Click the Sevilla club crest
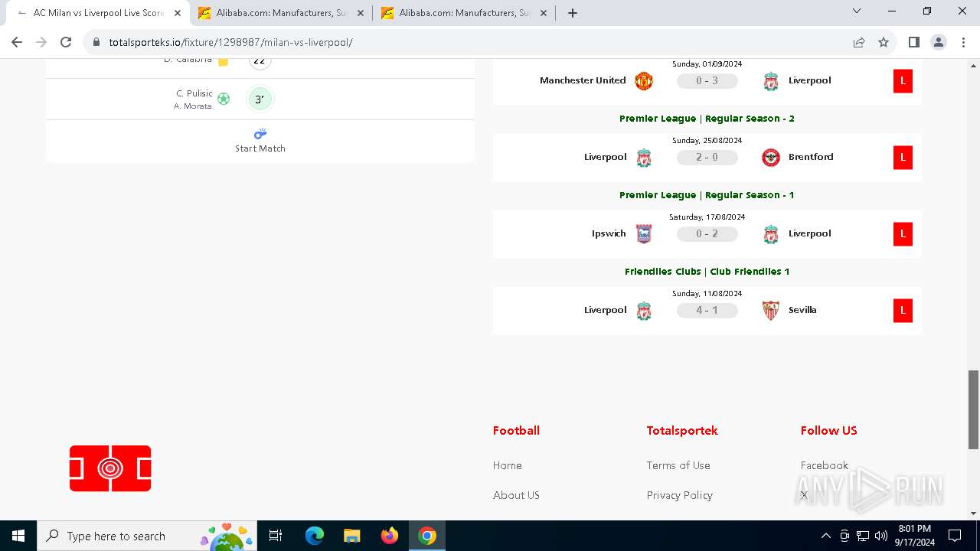This screenshot has width=980, height=551. point(771,310)
